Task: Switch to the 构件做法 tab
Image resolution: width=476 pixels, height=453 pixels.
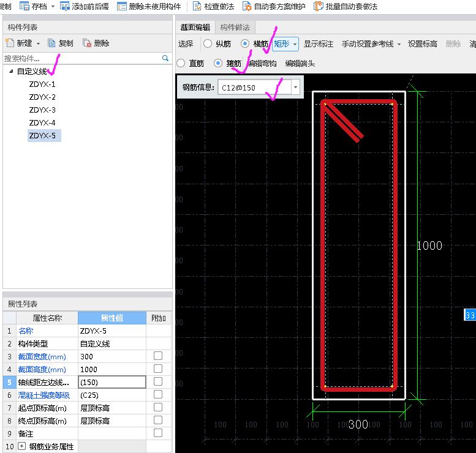Action: [235, 27]
